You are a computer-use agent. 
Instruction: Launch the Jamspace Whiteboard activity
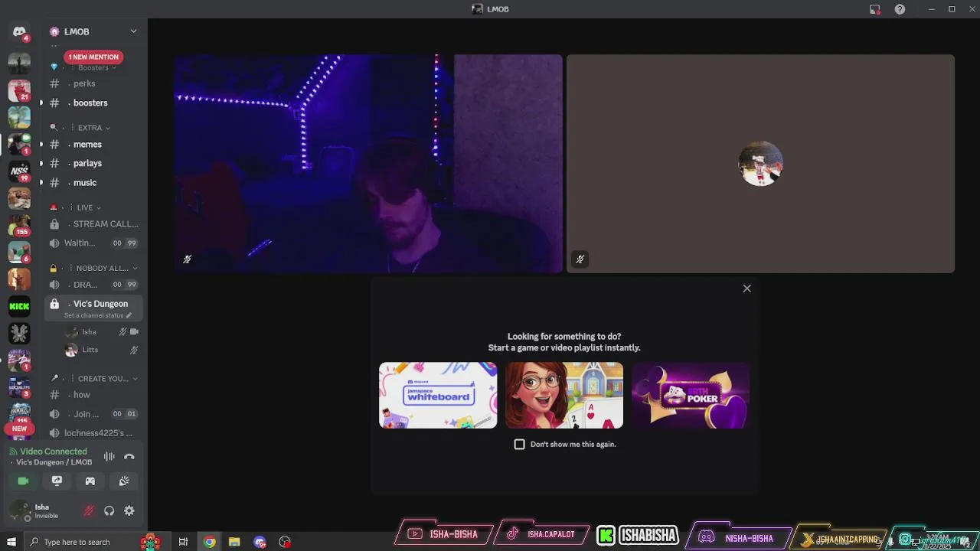tap(438, 395)
